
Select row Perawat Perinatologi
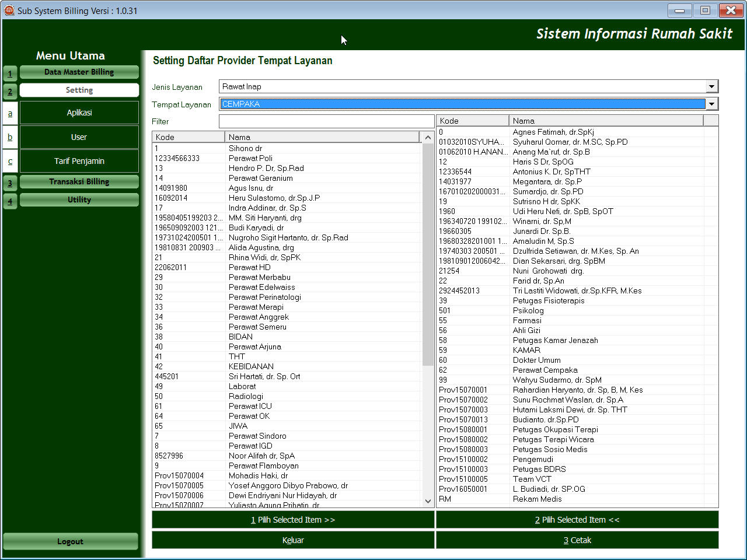286,297
